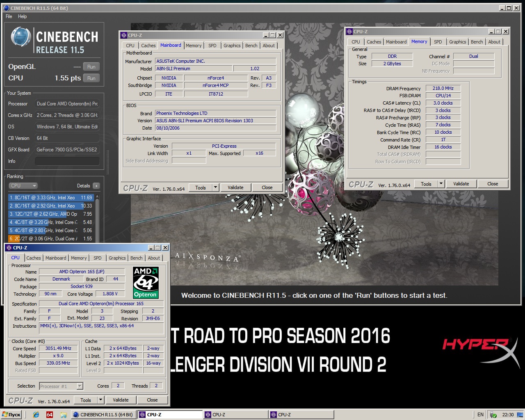Click the Core Speed value 3051.49 MHz
The image size is (525, 420).
(x=58, y=349)
